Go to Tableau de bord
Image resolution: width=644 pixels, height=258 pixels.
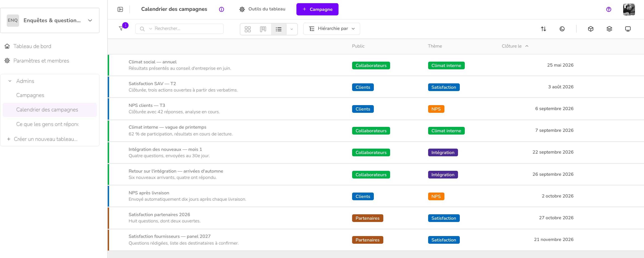pyautogui.click(x=32, y=46)
